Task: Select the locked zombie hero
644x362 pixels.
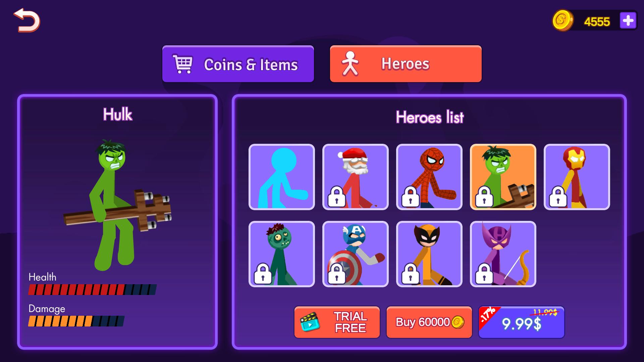Action: coord(282,254)
